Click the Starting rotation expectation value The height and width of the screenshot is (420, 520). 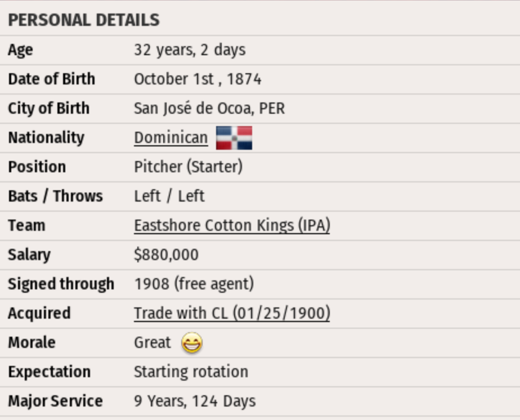pos(191,372)
